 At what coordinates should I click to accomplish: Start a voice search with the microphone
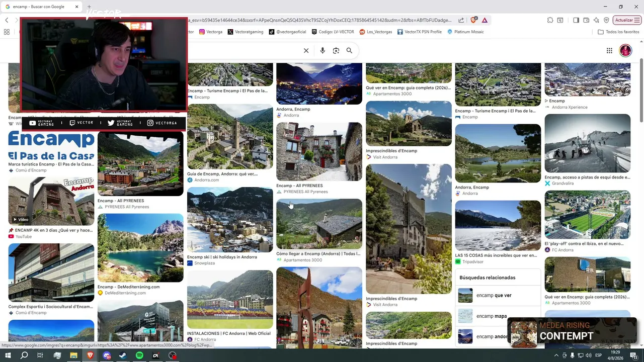[323, 50]
